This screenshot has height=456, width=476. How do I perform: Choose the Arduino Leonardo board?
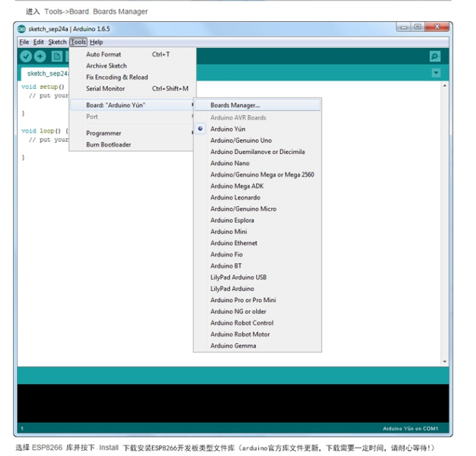pyautogui.click(x=257, y=198)
